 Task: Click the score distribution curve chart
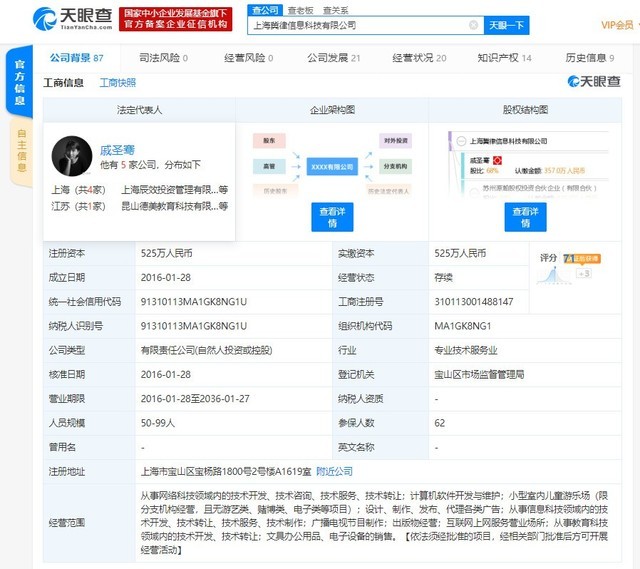[x=553, y=276]
